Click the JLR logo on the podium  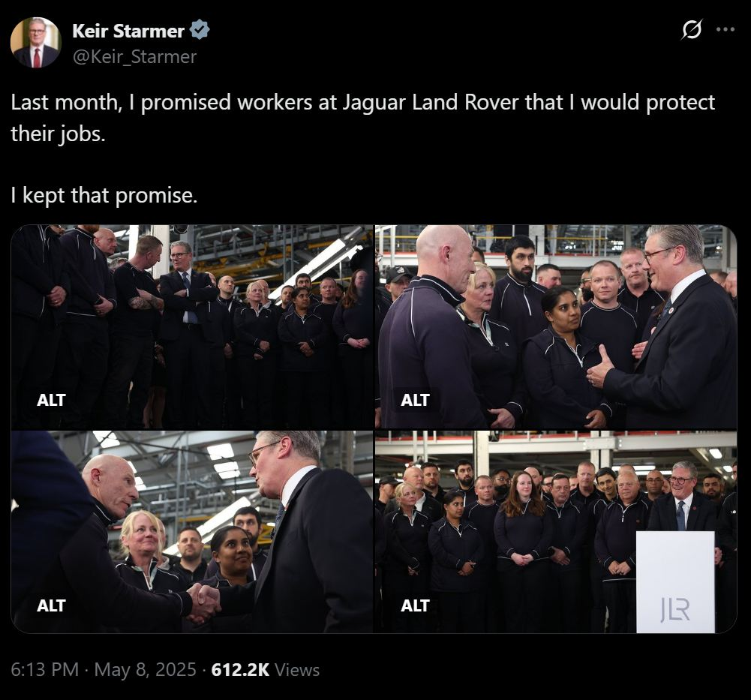click(x=674, y=610)
